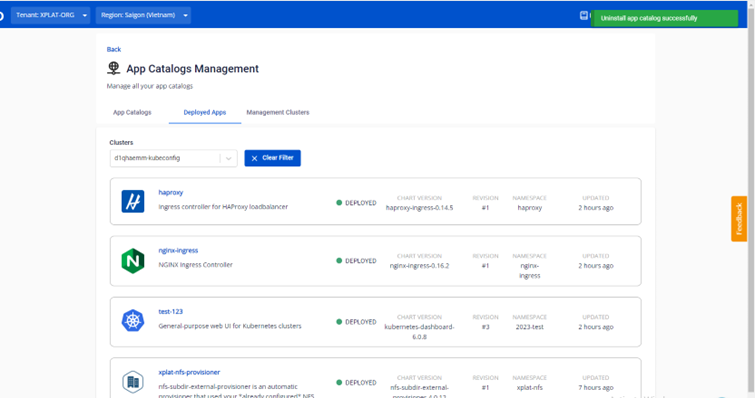Click the DEPLOYED status of xplat-nfs-provisioner
755x398 pixels.
[x=356, y=382]
